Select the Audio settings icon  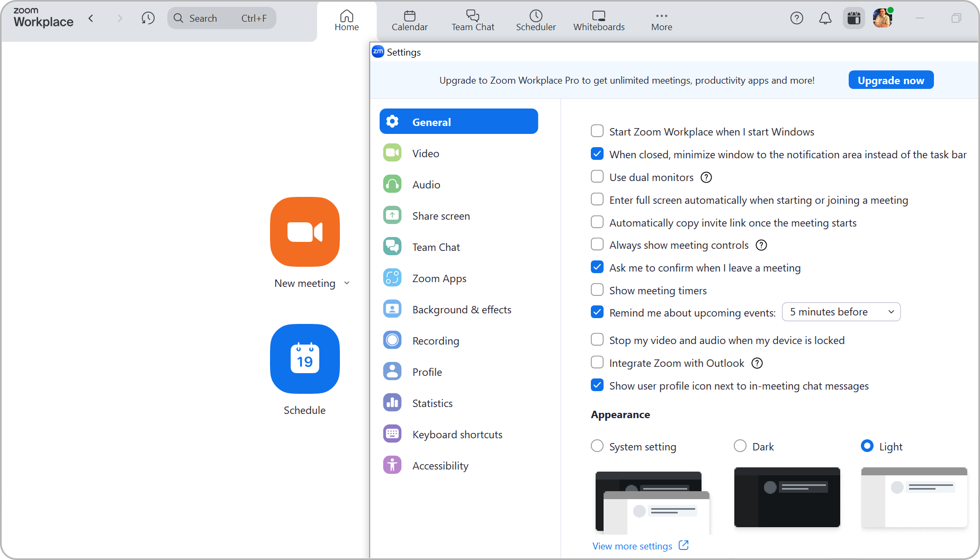[392, 184]
